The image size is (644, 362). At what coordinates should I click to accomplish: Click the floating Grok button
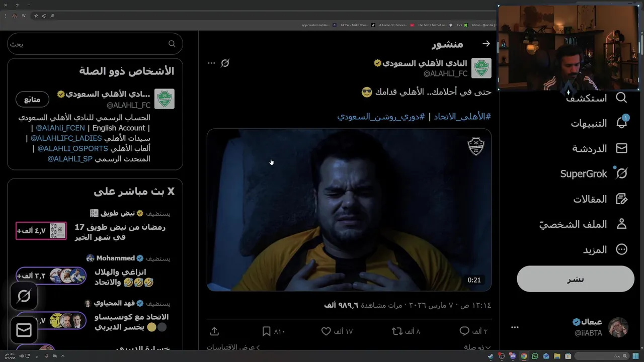point(24,296)
